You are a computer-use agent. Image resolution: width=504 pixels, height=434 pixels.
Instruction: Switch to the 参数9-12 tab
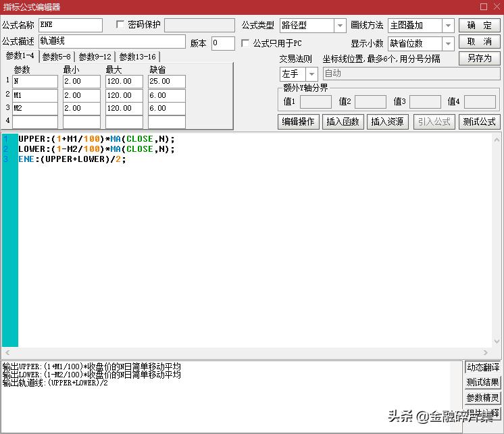(95, 57)
